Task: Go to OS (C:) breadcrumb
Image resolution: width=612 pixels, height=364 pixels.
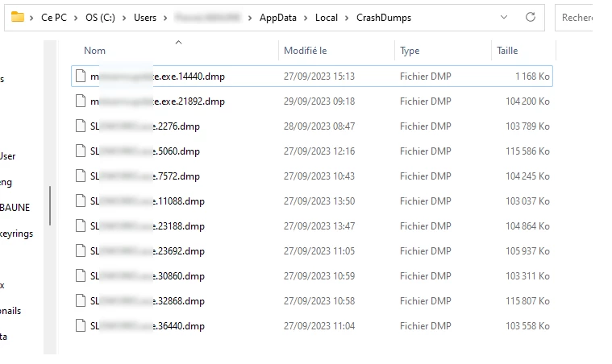Action: tap(100, 18)
